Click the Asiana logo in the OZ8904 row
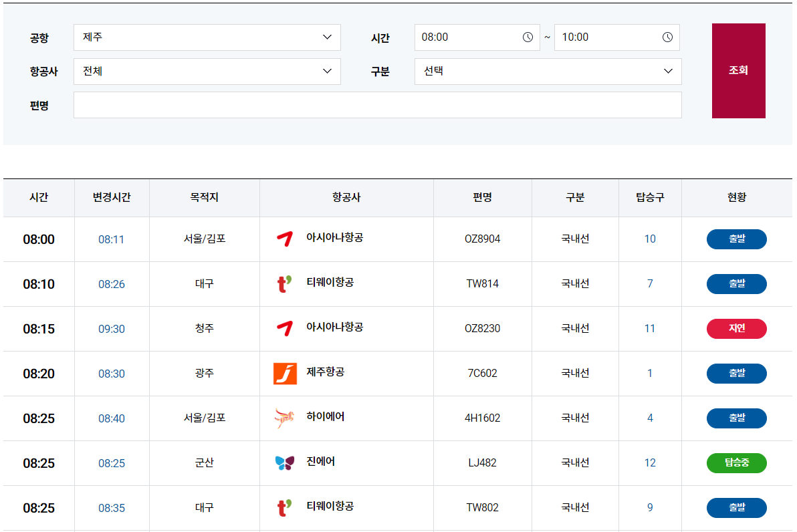Screen dimensions: 797x532 [x=285, y=239]
